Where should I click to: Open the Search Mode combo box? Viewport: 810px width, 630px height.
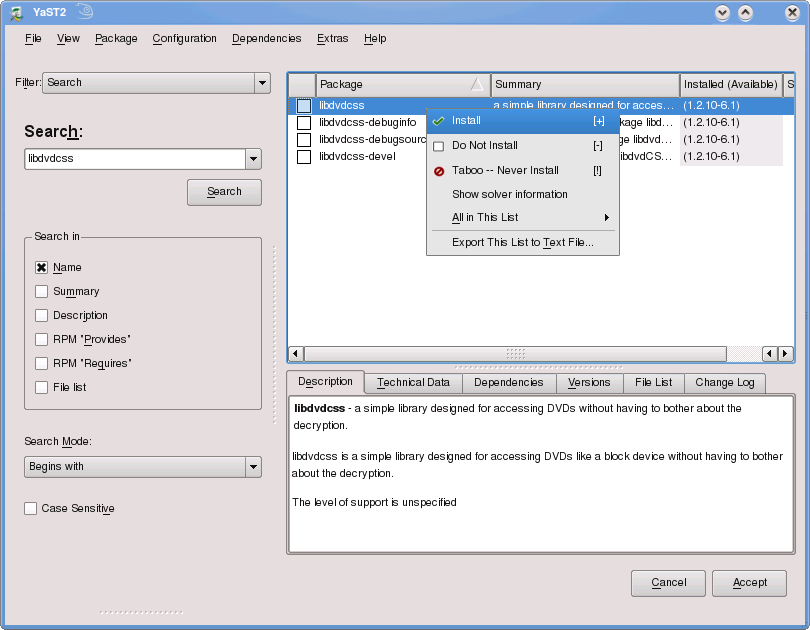143,467
